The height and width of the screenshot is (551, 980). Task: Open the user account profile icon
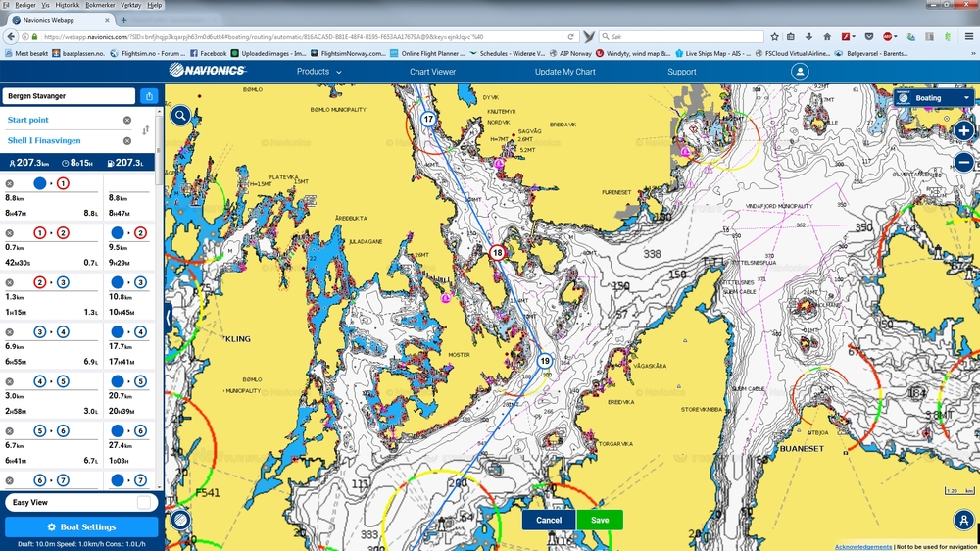[800, 72]
